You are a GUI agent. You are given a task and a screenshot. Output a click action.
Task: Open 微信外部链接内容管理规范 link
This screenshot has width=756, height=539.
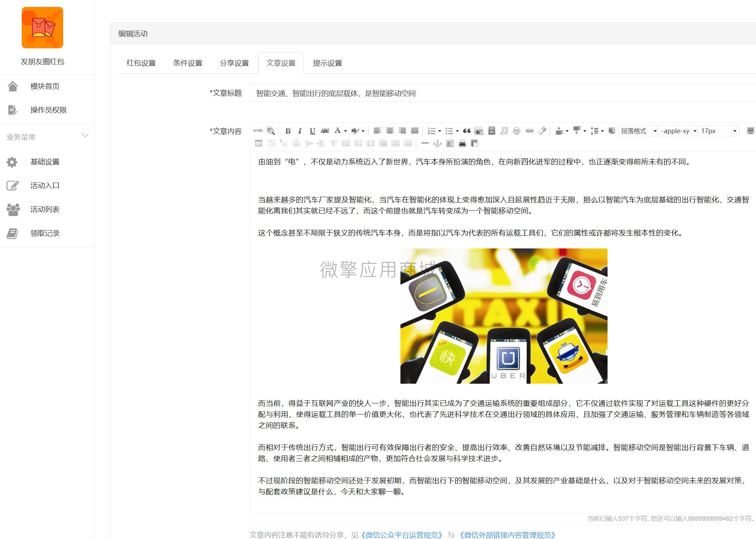coord(507,535)
